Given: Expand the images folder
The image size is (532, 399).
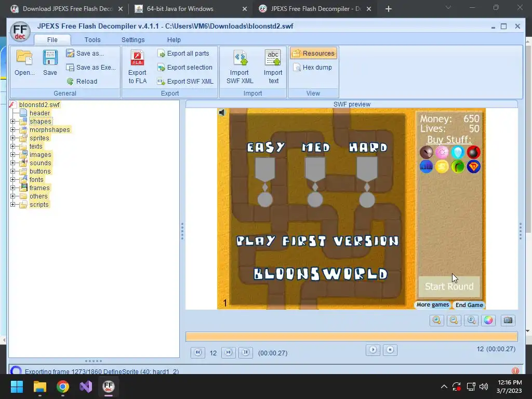Looking at the screenshot, I should tap(13, 154).
